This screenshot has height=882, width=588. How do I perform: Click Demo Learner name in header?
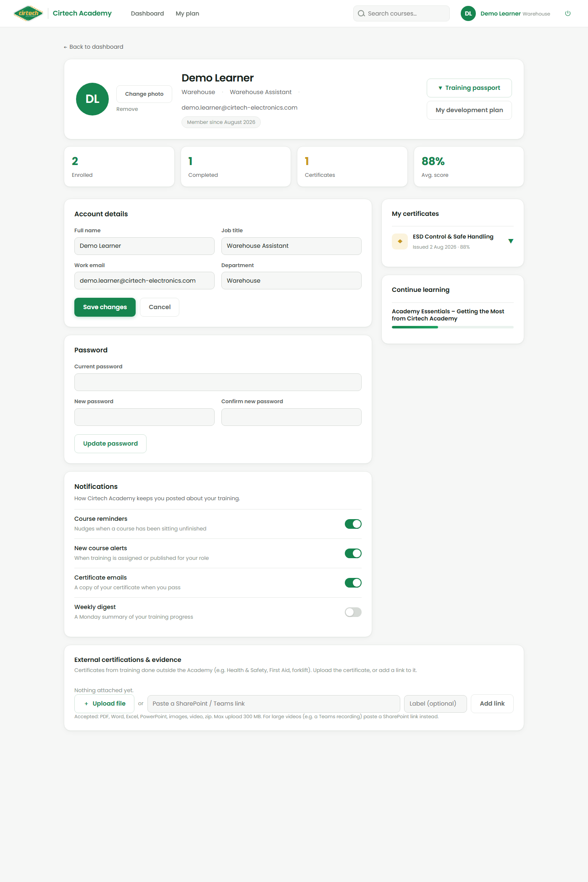point(501,13)
